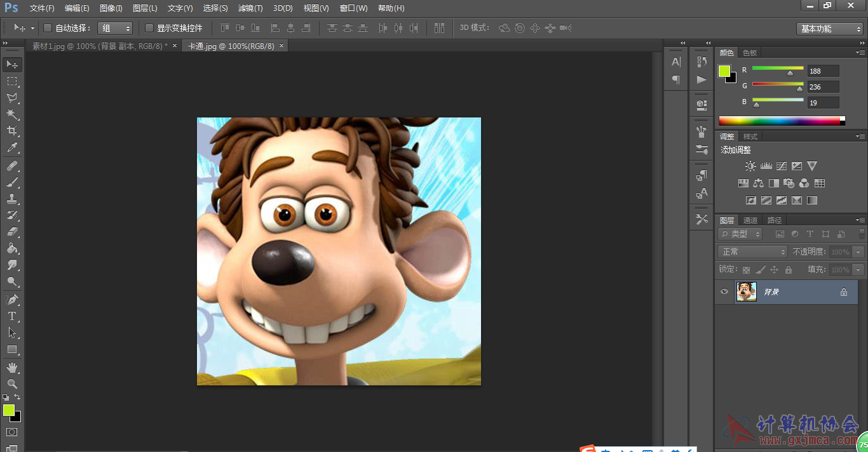Toggle lock transparent pixels
This screenshot has height=452, width=868.
[746, 270]
